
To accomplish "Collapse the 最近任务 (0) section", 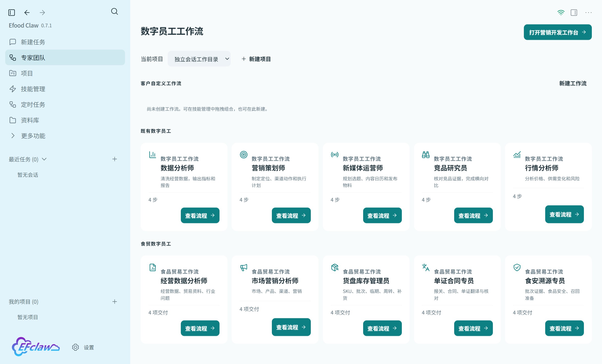I will coord(44,159).
